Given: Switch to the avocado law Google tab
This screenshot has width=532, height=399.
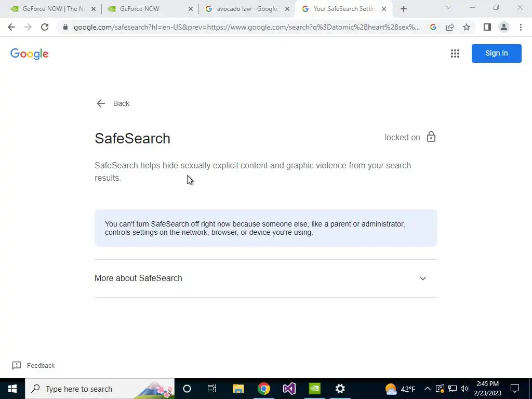Looking at the screenshot, I should pyautogui.click(x=246, y=9).
